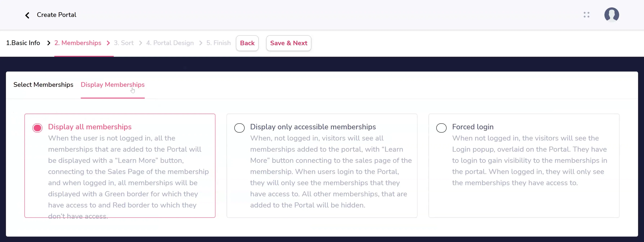Click the chevron after 1.Basic Info
This screenshot has width=644, height=242.
(x=49, y=43)
